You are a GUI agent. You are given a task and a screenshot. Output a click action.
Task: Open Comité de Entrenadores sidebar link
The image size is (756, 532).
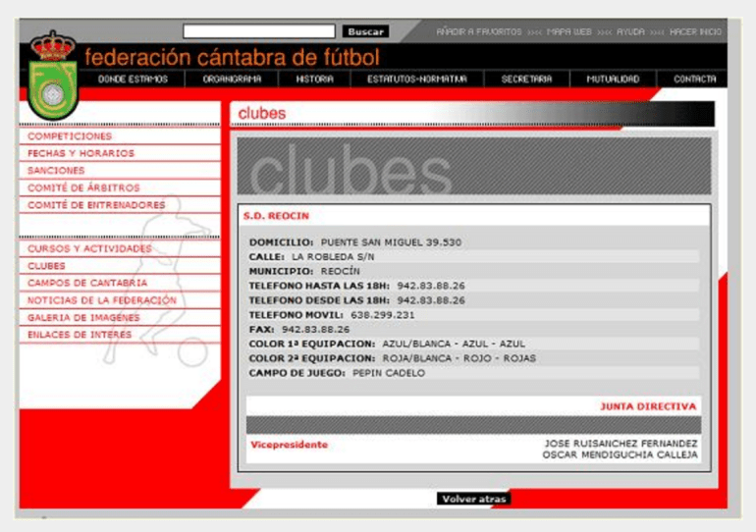click(x=96, y=205)
